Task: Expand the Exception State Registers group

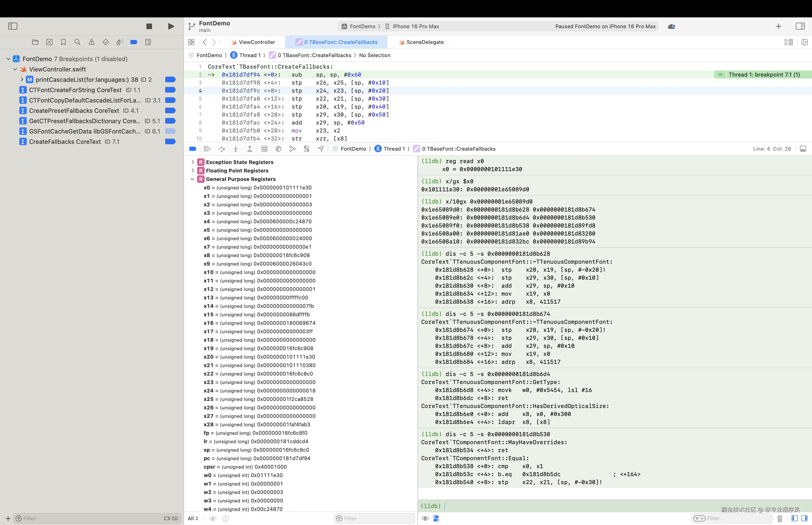Action: point(193,162)
